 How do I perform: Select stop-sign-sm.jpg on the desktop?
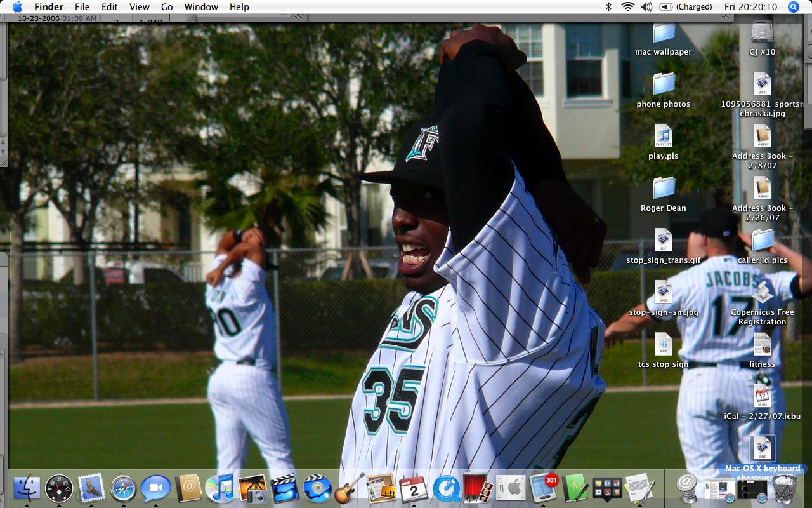pyautogui.click(x=664, y=299)
